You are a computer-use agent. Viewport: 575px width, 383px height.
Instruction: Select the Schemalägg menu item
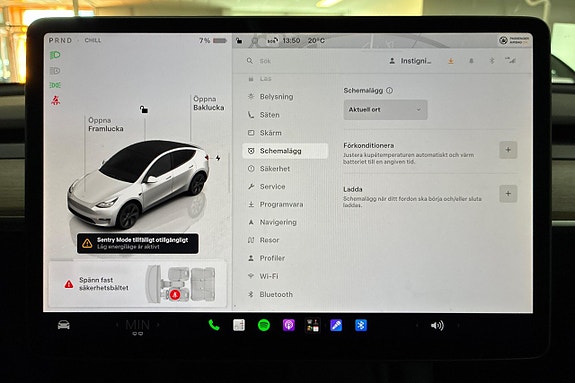285,151
